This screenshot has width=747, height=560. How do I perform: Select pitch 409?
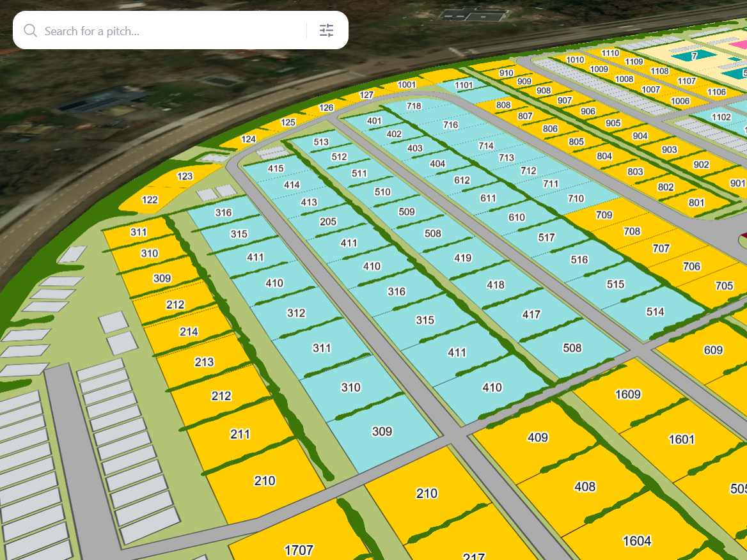pyautogui.click(x=537, y=437)
